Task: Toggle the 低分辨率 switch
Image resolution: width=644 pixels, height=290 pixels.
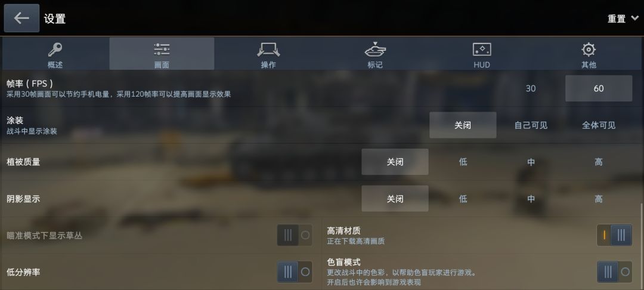Action: point(295,272)
